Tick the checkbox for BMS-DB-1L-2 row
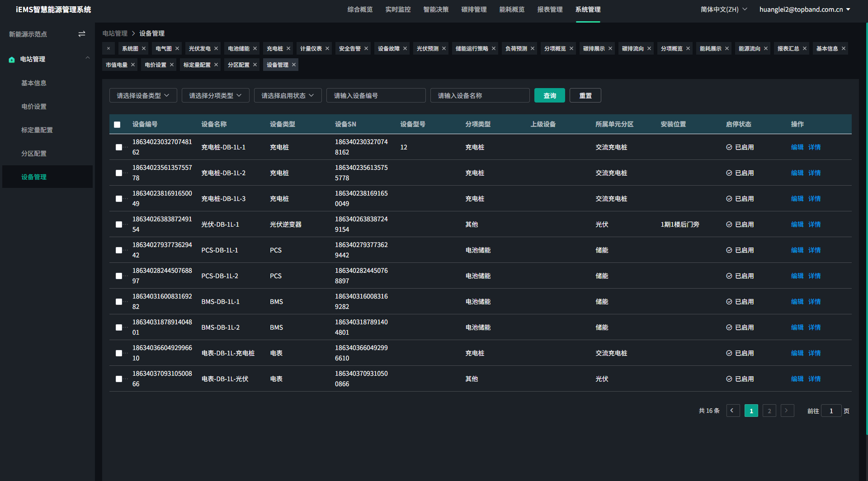The image size is (868, 481). tap(119, 327)
